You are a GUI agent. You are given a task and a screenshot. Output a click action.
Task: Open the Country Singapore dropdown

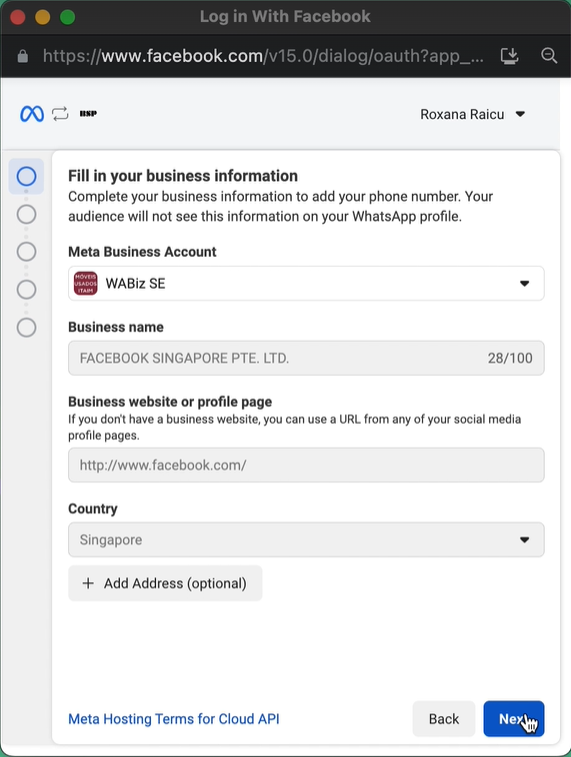click(x=306, y=540)
